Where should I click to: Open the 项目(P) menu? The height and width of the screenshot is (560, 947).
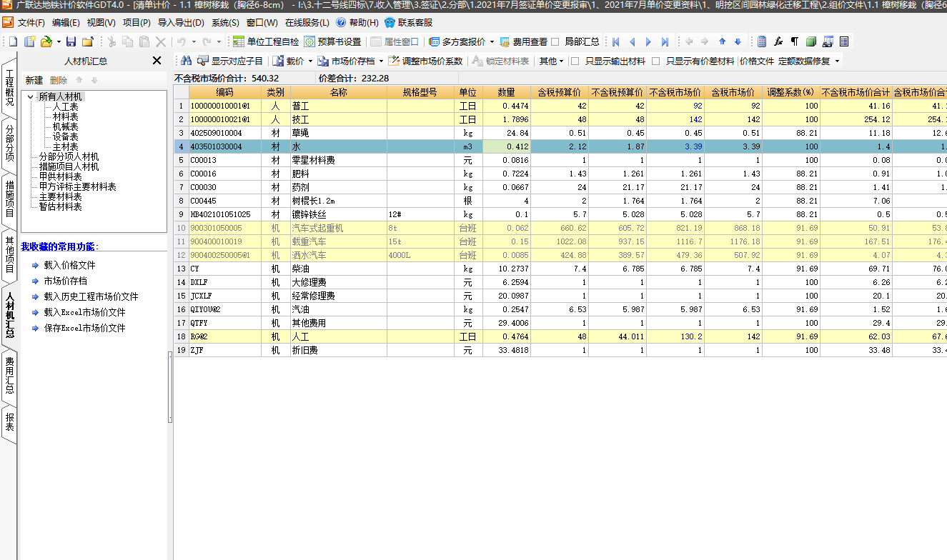tap(137, 23)
